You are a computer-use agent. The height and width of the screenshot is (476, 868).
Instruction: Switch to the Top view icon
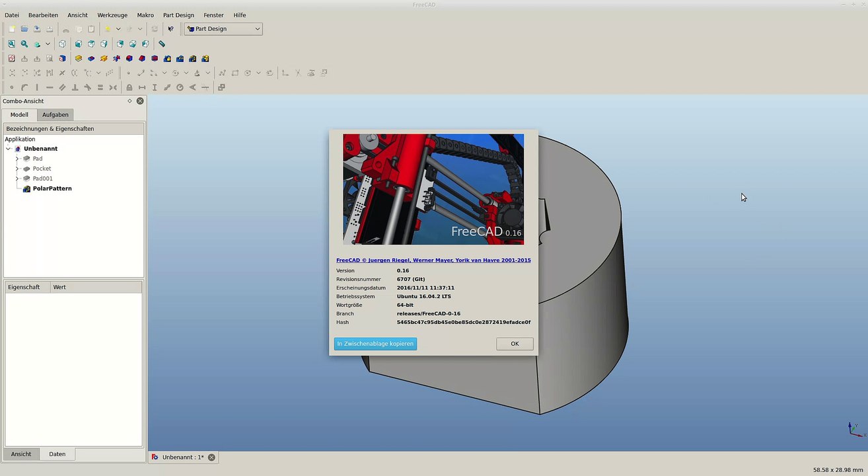(91, 44)
